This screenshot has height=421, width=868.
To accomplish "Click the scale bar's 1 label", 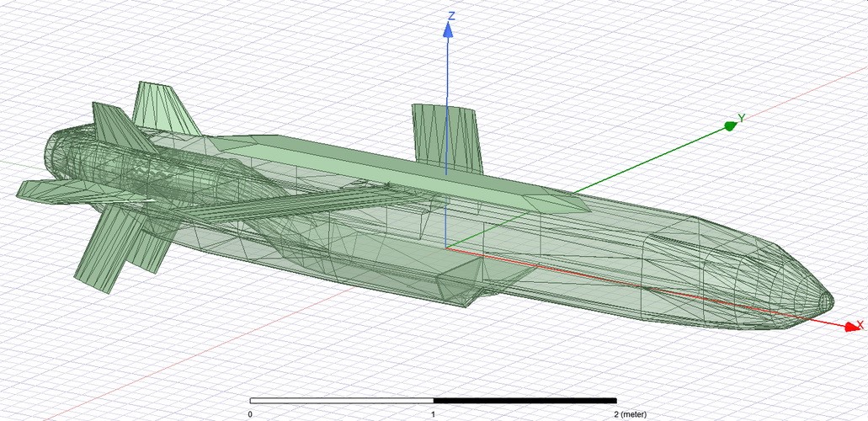I will pos(434,414).
